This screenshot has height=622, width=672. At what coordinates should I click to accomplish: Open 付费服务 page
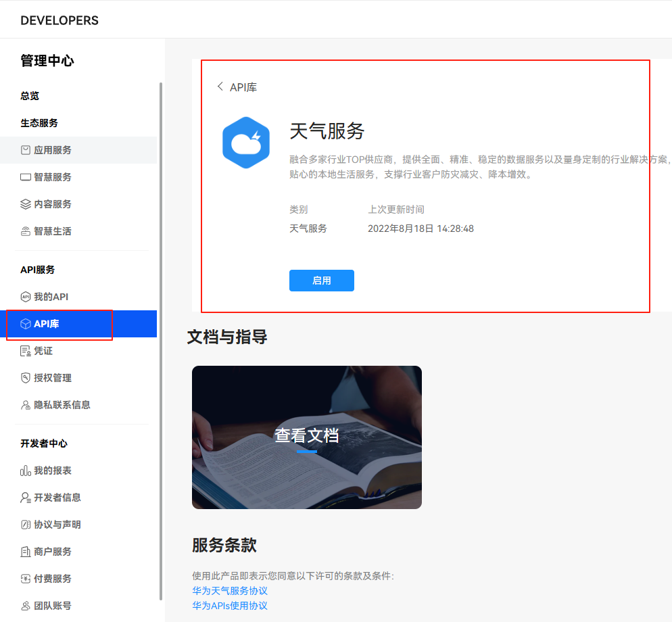[x=78, y=579]
